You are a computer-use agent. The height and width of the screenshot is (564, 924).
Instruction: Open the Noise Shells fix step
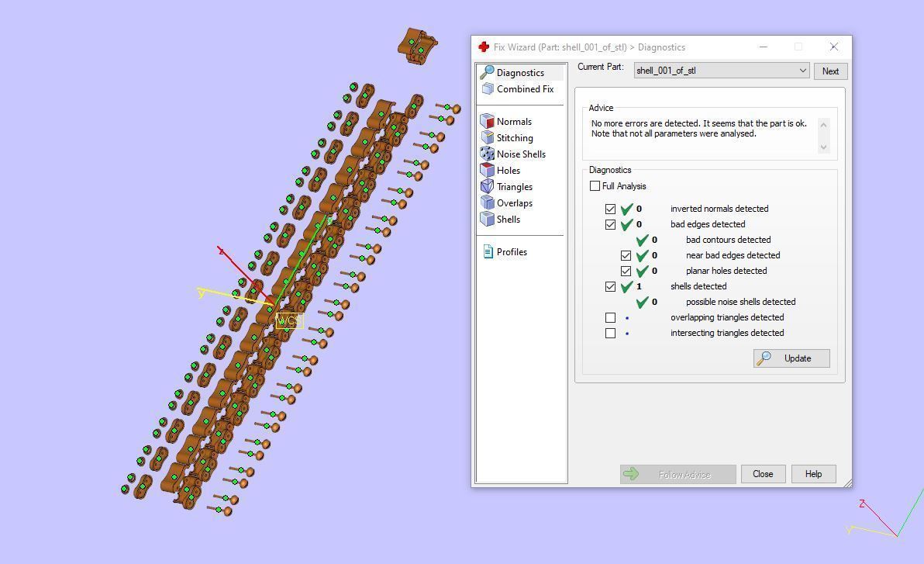pyautogui.click(x=521, y=154)
